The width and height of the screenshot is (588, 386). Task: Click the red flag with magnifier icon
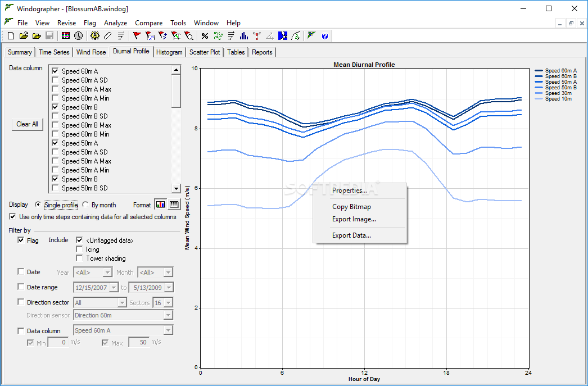[x=189, y=36]
